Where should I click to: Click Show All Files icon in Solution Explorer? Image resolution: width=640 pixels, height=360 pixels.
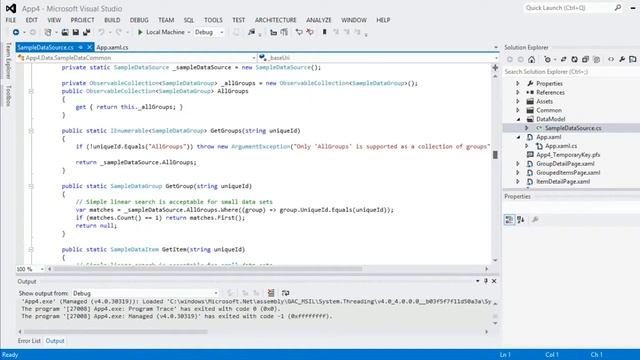596,60
